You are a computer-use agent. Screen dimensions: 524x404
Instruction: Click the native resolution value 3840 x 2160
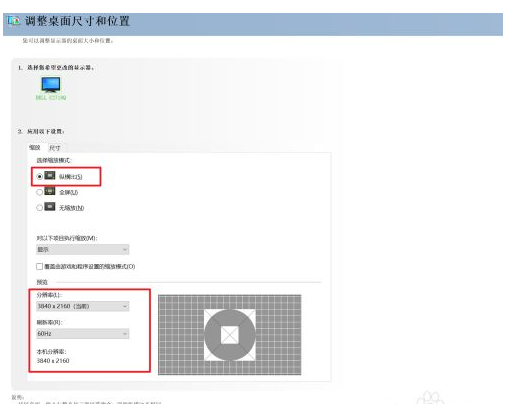(x=53, y=361)
